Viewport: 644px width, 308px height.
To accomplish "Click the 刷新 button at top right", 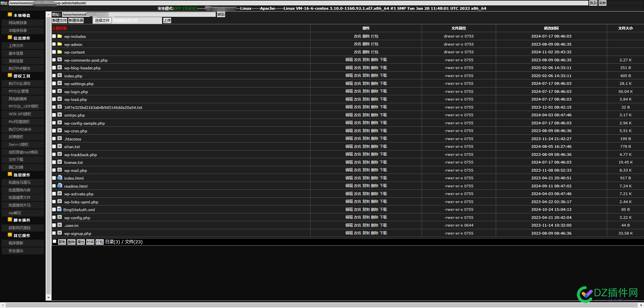I will 603,3.
